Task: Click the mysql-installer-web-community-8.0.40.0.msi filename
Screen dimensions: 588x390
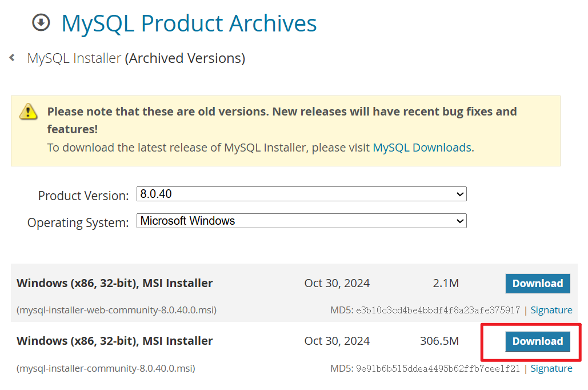Action: (117, 310)
